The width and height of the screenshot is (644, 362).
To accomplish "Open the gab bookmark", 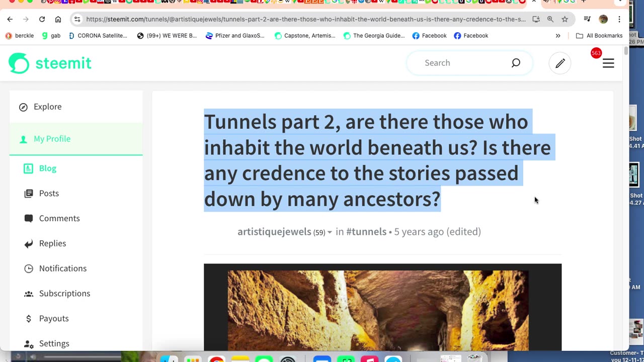I will [51, 36].
